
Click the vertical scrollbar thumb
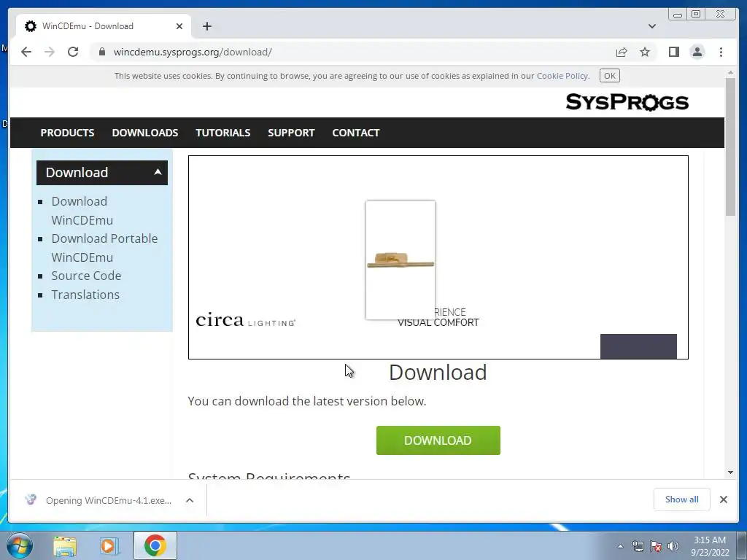coord(730,147)
